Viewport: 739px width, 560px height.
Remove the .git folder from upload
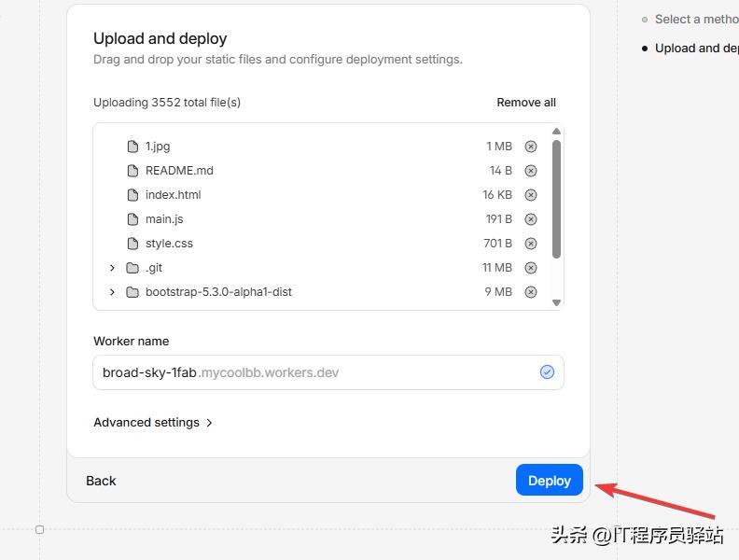(531, 268)
